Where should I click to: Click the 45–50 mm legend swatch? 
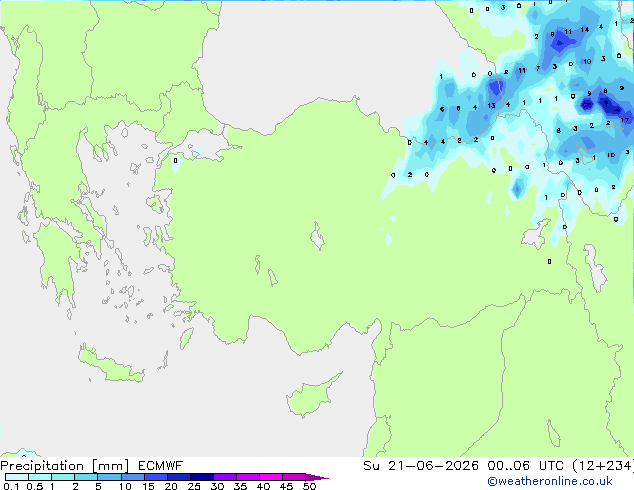coord(294,477)
